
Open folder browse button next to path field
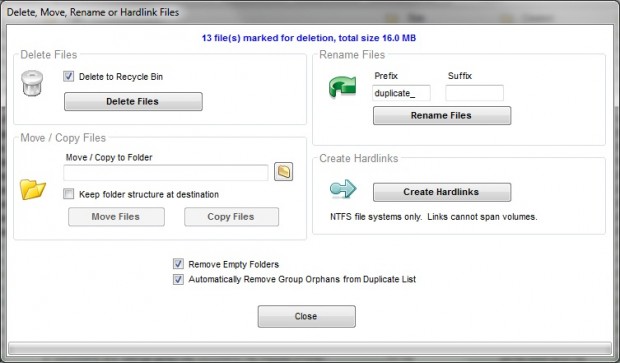[284, 172]
